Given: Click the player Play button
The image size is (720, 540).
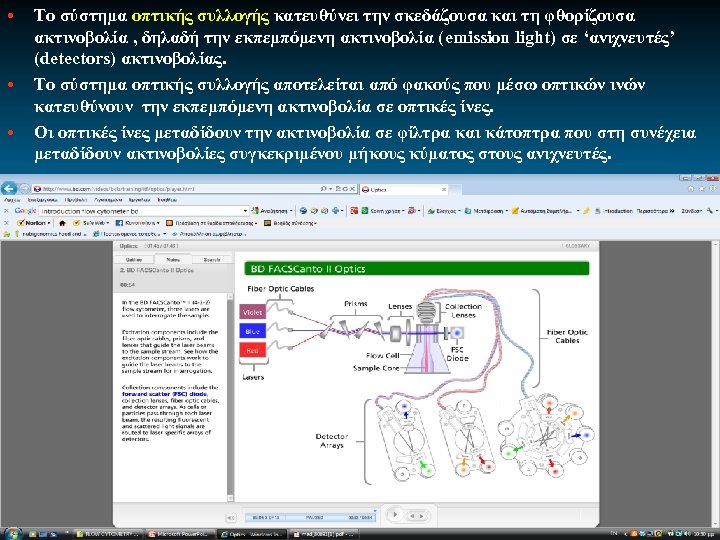Looking at the screenshot, I should coord(395,515).
